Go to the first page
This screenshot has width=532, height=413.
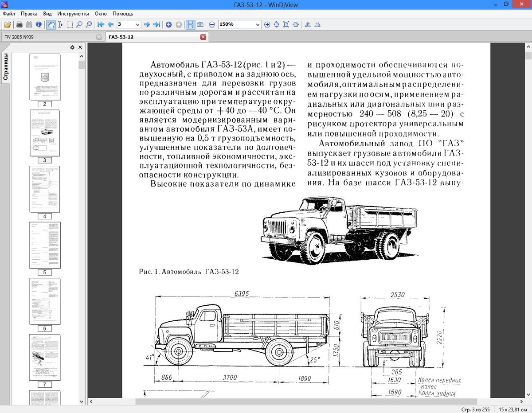(101, 25)
